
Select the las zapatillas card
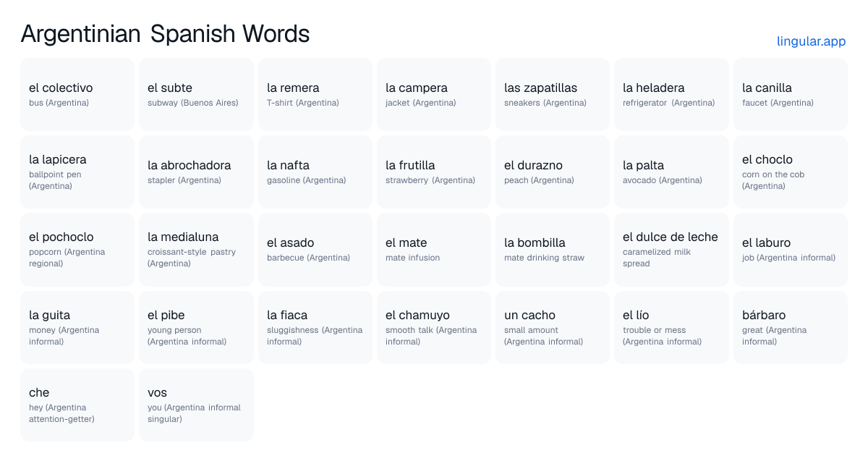pos(553,95)
